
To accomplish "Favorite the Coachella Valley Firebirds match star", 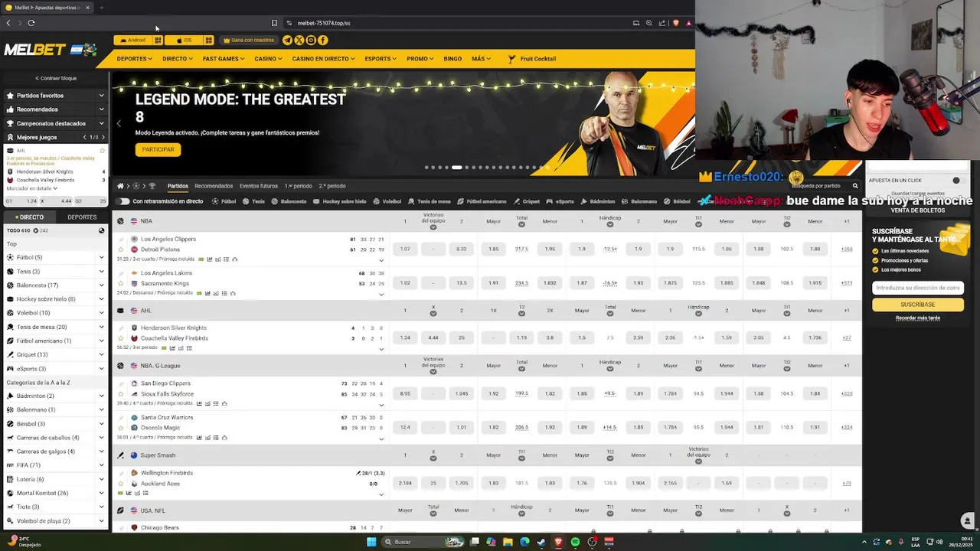I will [x=120, y=338].
